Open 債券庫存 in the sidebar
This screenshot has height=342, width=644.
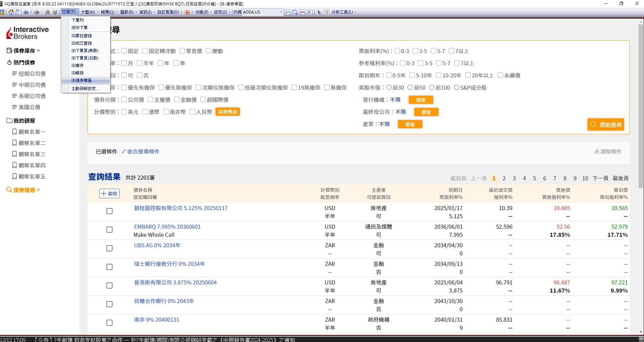[23, 50]
